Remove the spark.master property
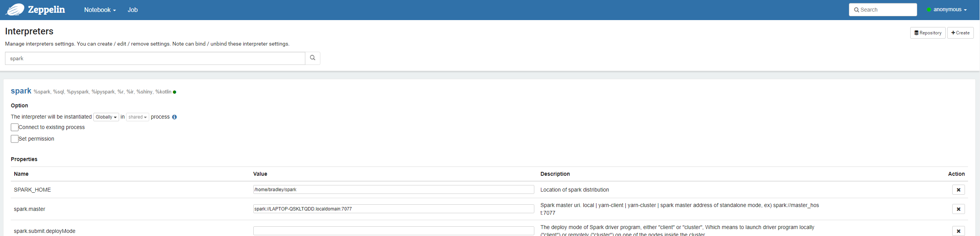This screenshot has height=236, width=980. 958,209
